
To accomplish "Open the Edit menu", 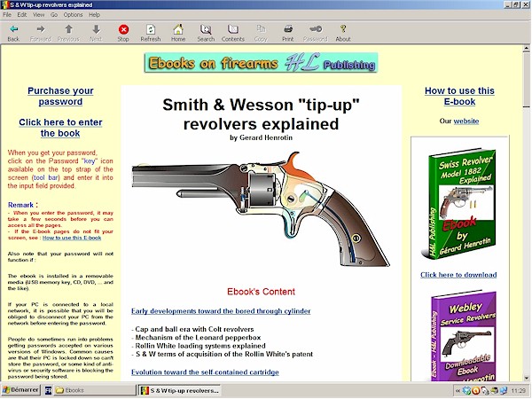I will click(x=22, y=14).
